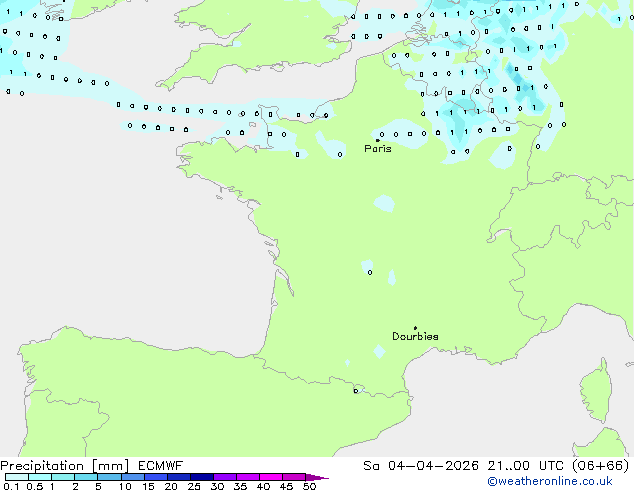Click the 'Precipitation [mm]' title text
634x490 pixels.
pos(65,466)
